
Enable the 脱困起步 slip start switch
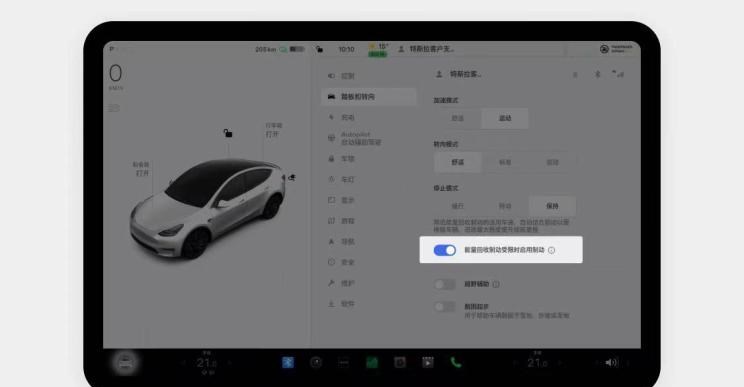point(445,307)
